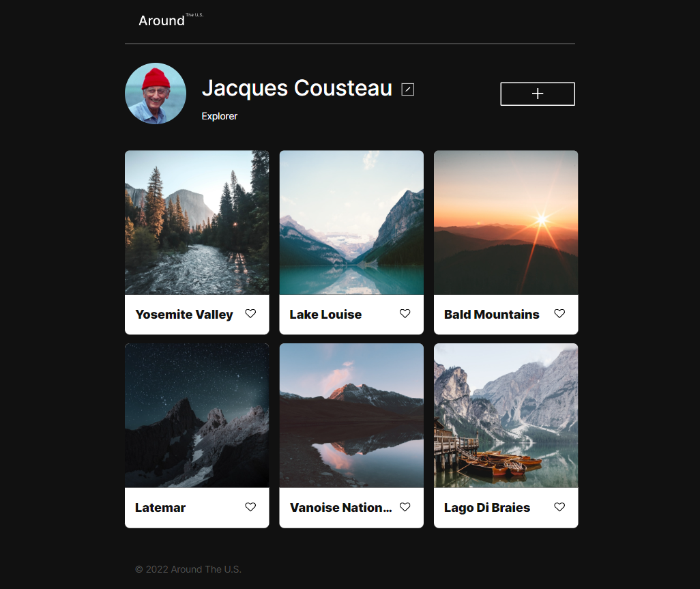700x589 pixels.
Task: Like the Lake Louise card
Action: 405,313
